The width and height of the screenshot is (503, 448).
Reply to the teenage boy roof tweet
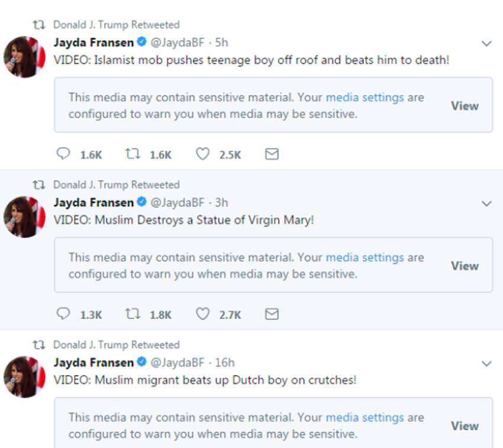click(x=63, y=154)
